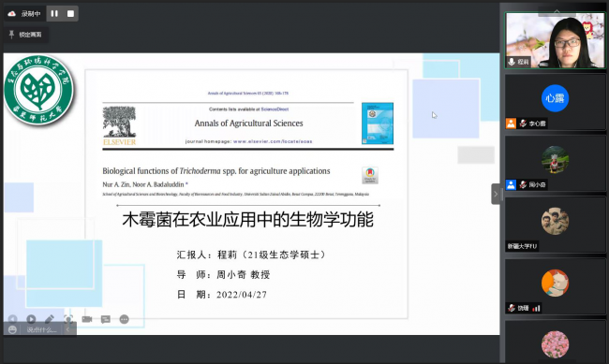Click the chat message input field
This screenshot has height=364, width=609.
[x=41, y=330]
